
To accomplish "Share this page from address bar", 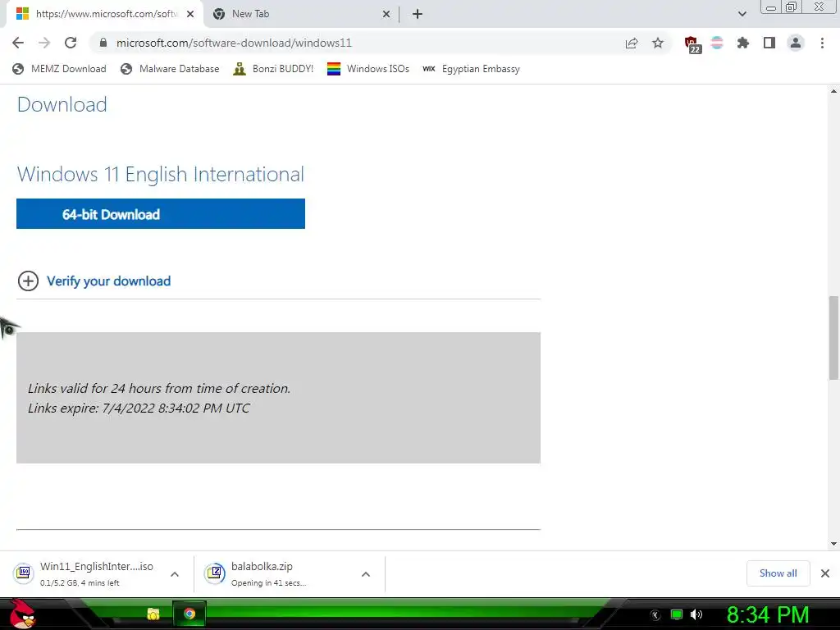I will point(632,43).
